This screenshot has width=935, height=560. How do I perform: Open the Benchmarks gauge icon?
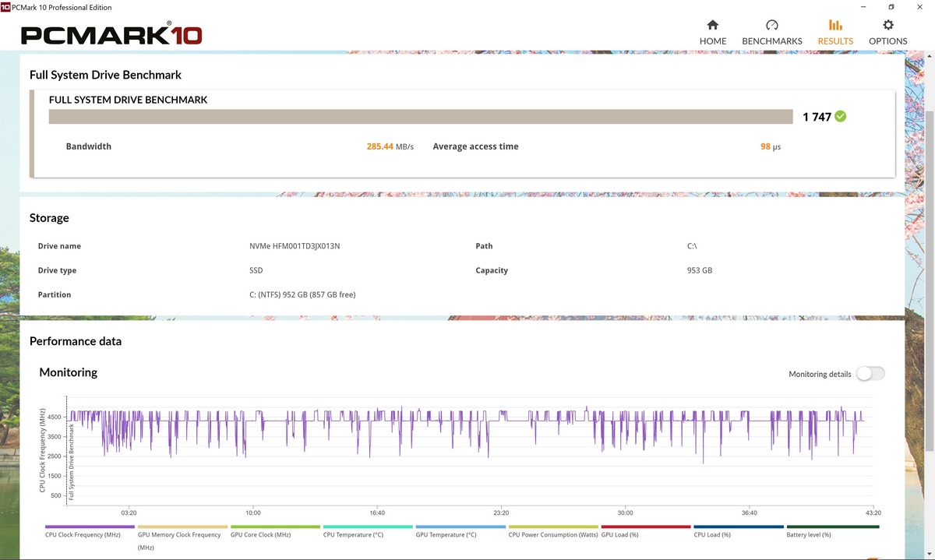(x=771, y=26)
